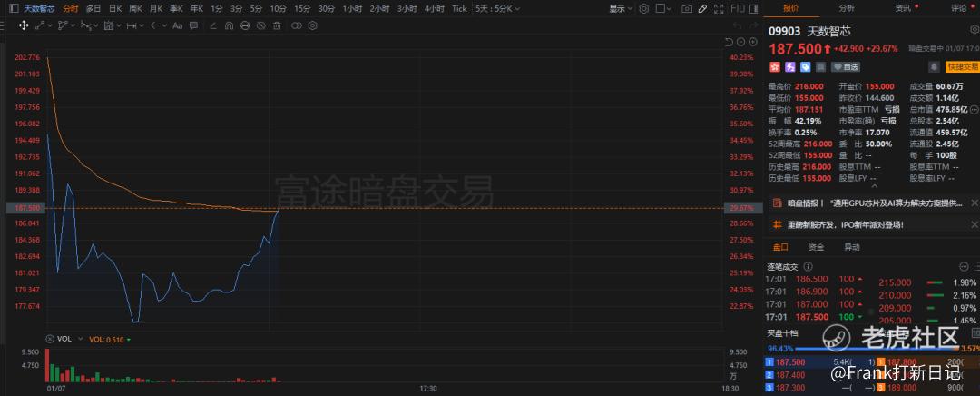Open the 显示 display dropdown

[x=621, y=9]
